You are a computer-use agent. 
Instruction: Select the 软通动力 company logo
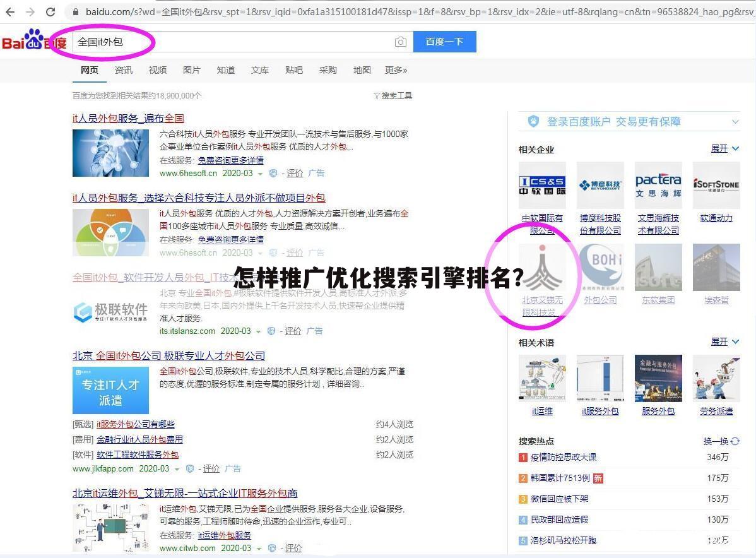pyautogui.click(x=716, y=184)
